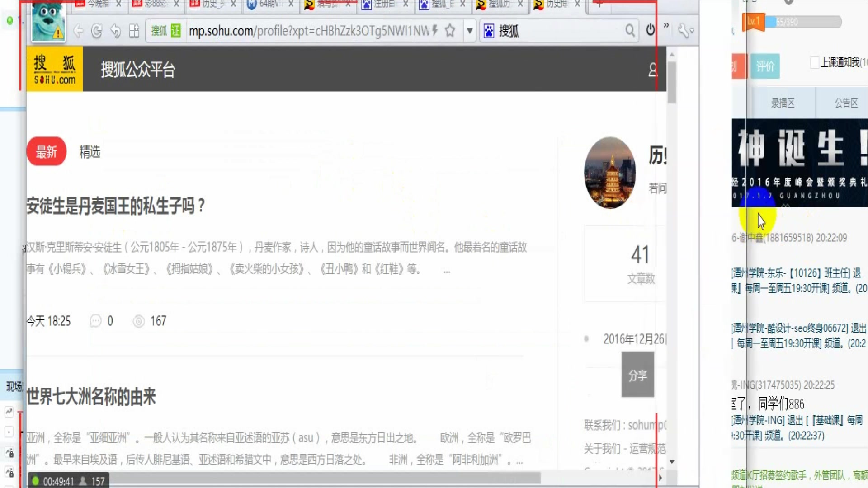Click the dot tool icon in left panel
This screenshot has width=868, height=488.
click(x=9, y=432)
